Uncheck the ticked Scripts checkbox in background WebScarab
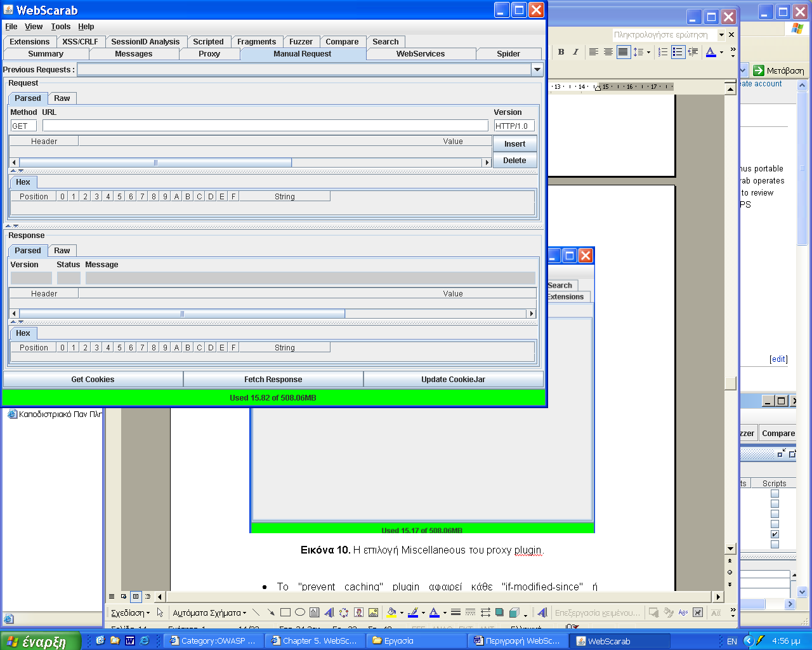Viewport: 812px width, 650px height. (x=775, y=534)
